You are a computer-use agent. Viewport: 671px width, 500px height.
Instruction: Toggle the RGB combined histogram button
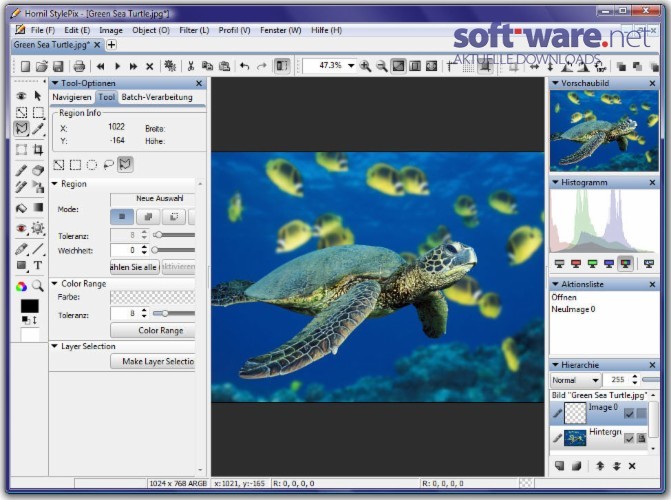626,264
